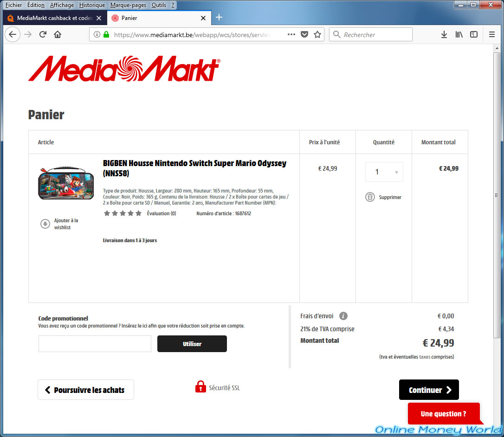Click the MediaMarkt logo

124,69
